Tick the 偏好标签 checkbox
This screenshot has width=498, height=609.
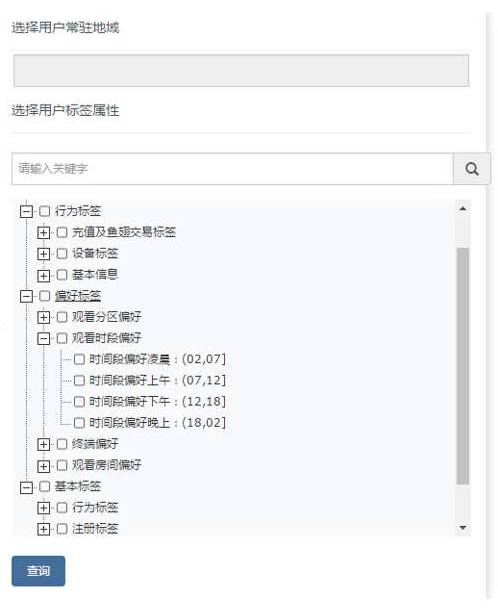[x=45, y=296]
